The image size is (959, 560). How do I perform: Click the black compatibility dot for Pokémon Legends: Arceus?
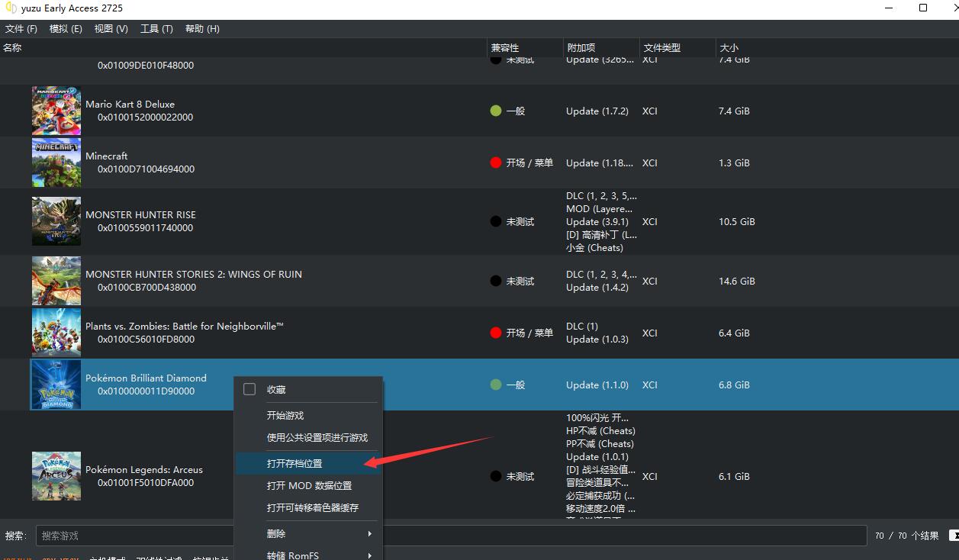click(x=496, y=476)
